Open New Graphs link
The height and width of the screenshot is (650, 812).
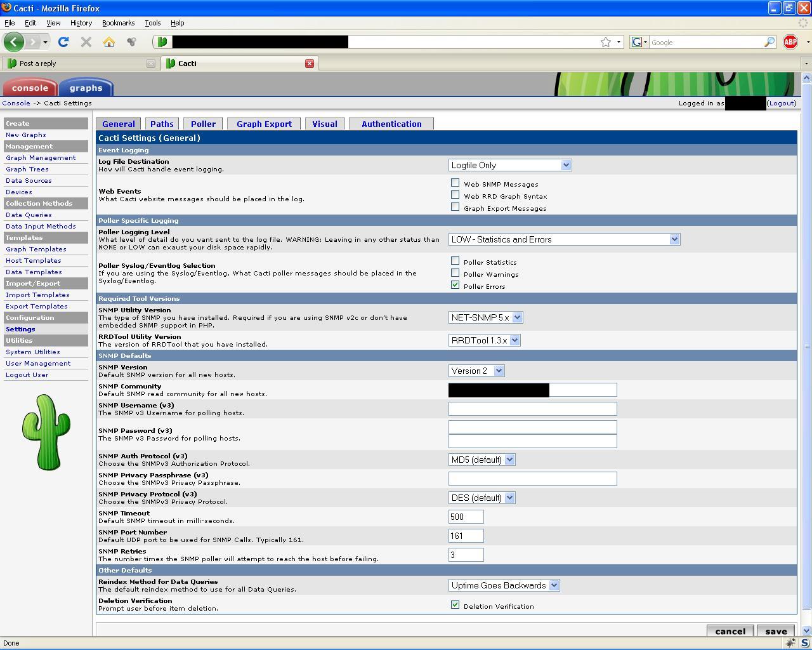(25, 135)
